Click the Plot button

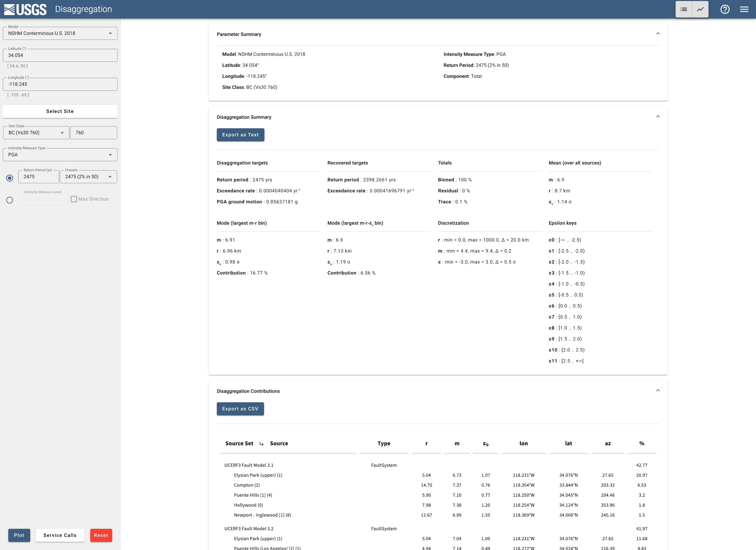[x=19, y=535]
